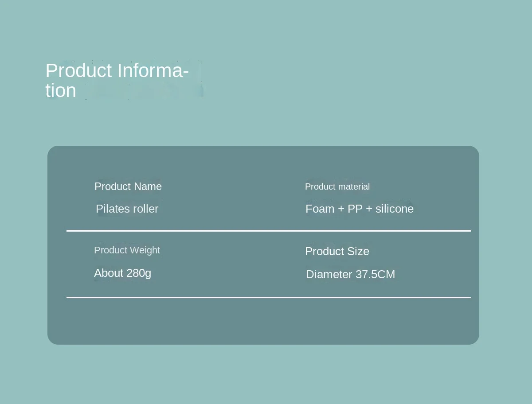Viewport: 532px width, 404px height.
Task: Click empty card area below lower divider
Action: tap(263, 321)
